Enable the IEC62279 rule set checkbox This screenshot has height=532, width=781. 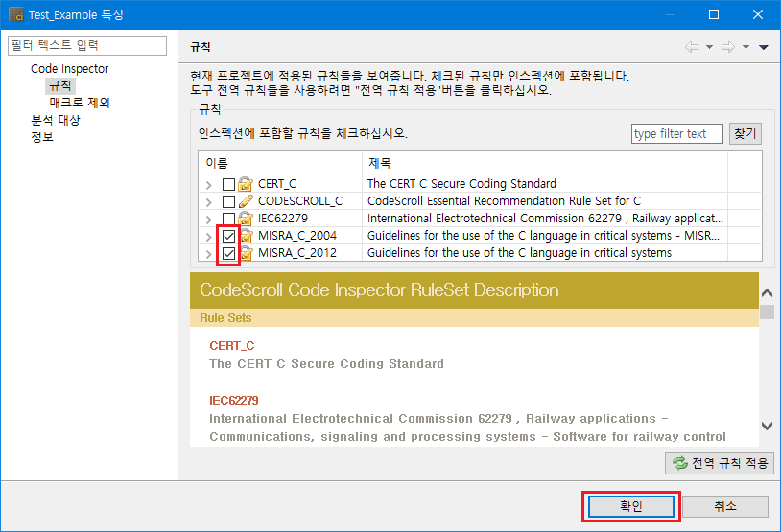click(x=228, y=219)
